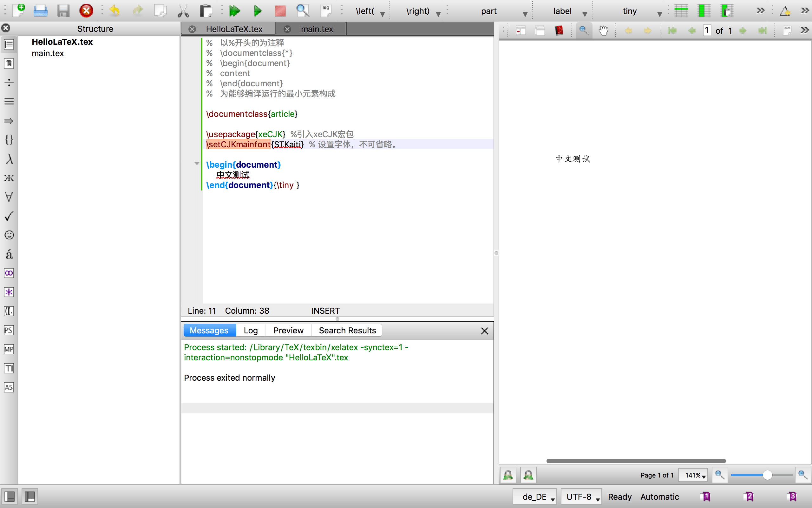View the log file icon

point(325,11)
